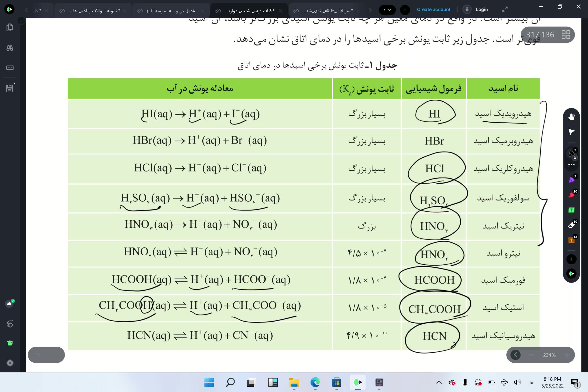Screen dimensions: 588x392
Task: Open page thumbnails grid next to 31/136
Action: click(566, 35)
